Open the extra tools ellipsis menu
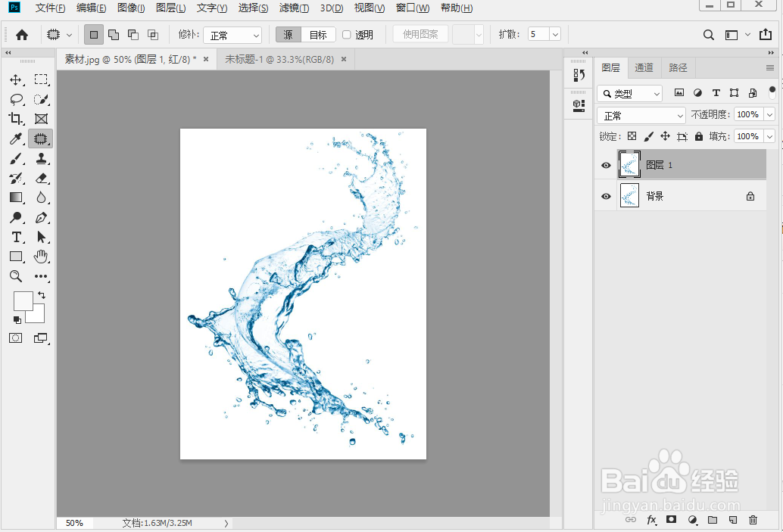 click(41, 276)
